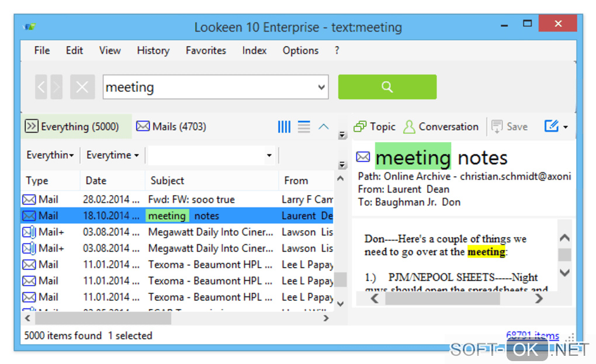This screenshot has width=596, height=364.
Task: Sort by the Type column header
Action: 50,181
